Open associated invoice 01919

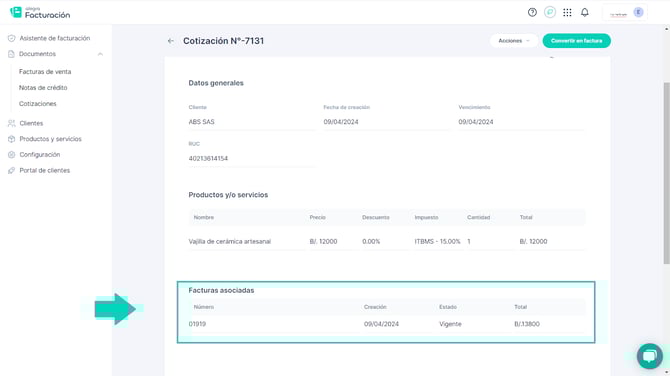tap(197, 324)
